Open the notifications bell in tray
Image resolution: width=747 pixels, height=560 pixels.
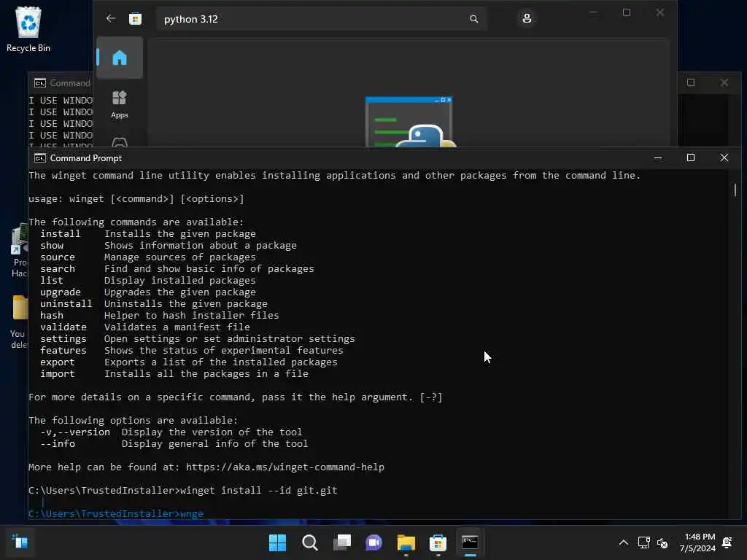[727, 542]
